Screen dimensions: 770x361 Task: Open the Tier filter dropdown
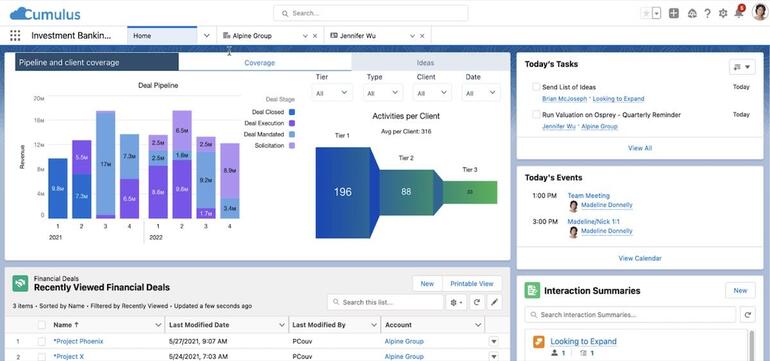point(332,93)
